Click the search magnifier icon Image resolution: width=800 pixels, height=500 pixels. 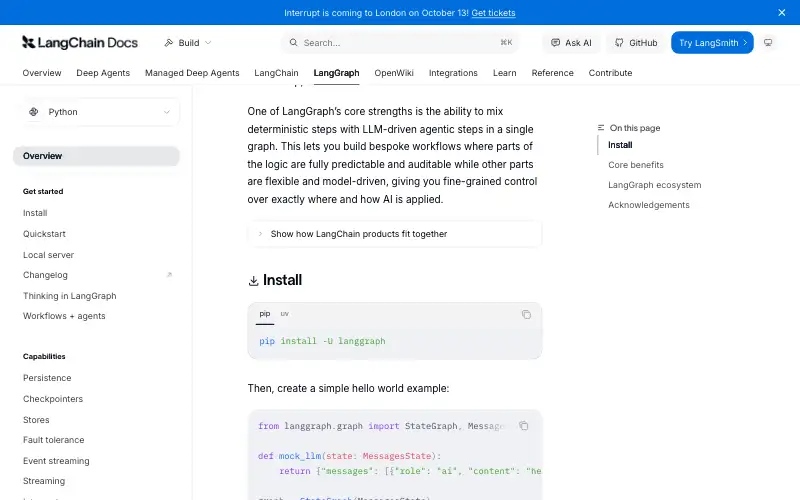293,43
